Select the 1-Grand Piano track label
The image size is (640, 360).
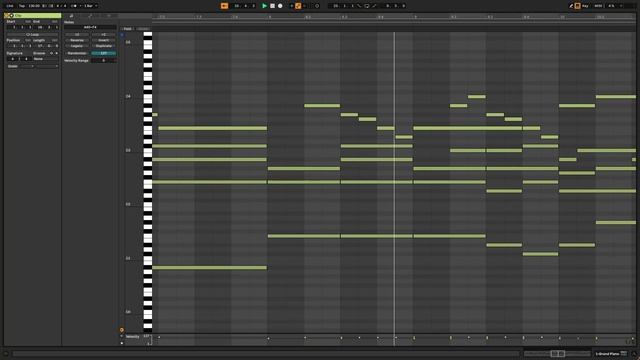coord(607,353)
